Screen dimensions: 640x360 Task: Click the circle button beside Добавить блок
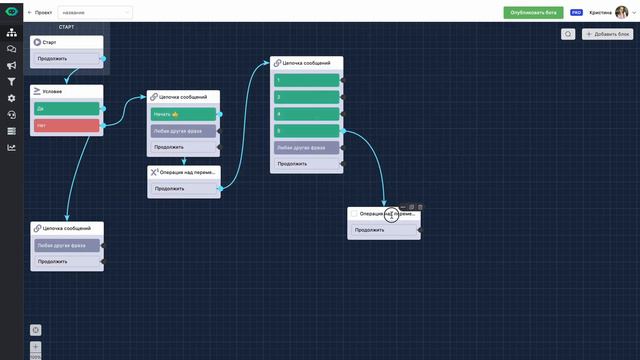click(x=568, y=34)
